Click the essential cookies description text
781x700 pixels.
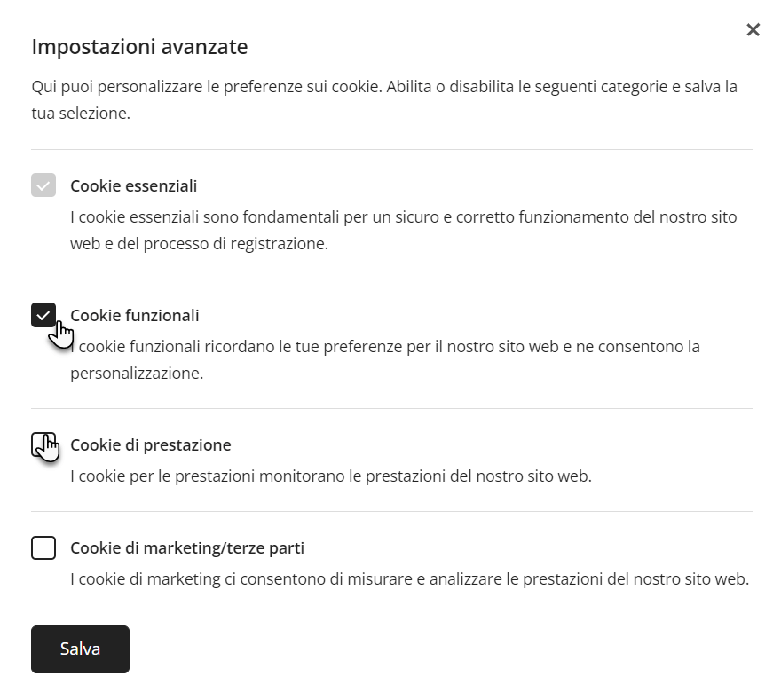[x=404, y=230]
